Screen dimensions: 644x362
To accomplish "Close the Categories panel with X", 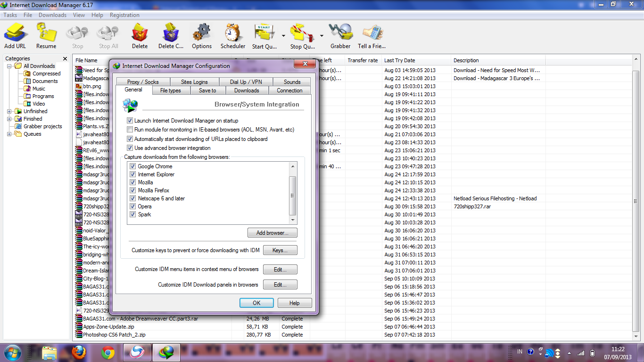I will pos(65,59).
